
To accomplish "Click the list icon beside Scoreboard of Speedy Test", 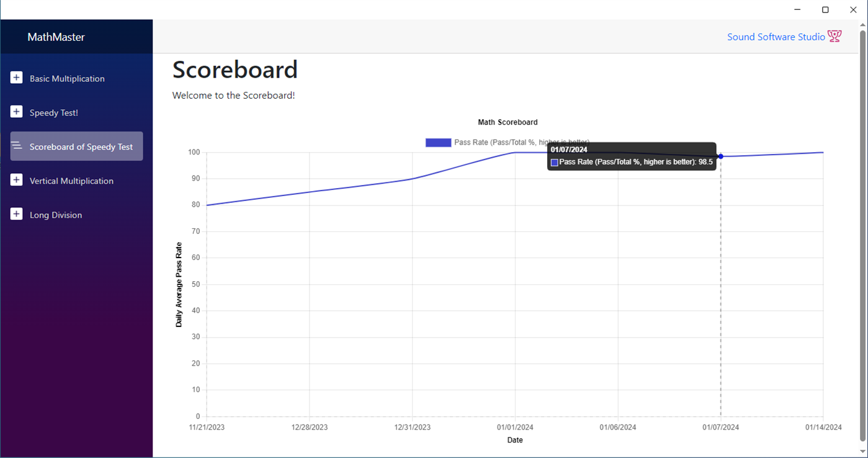I will coord(17,146).
